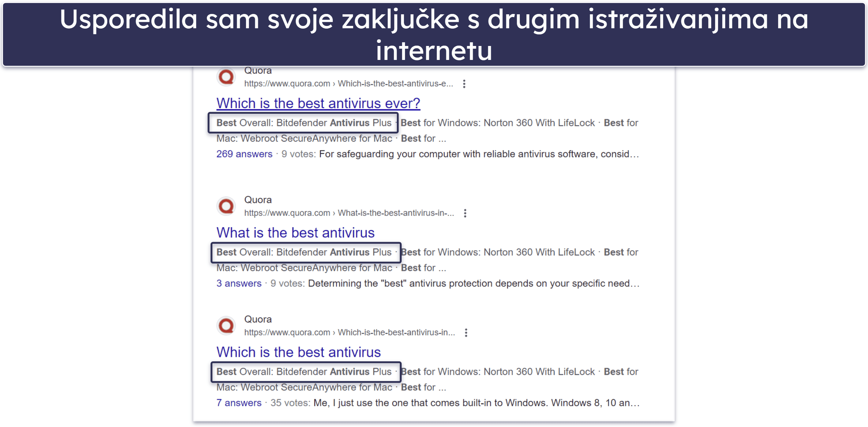Click the URL 'quora.com › What-is-the-best-antivirus-in-...'

coord(349,213)
